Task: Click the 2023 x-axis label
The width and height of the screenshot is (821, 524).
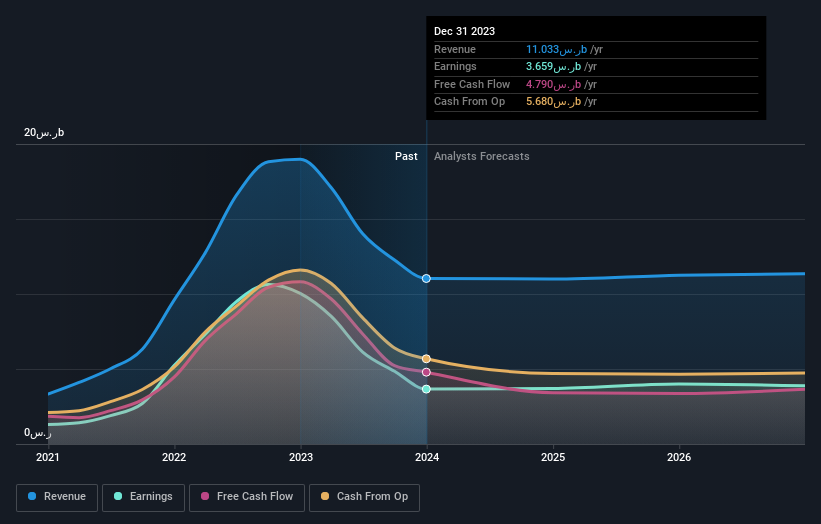Action: click(301, 457)
